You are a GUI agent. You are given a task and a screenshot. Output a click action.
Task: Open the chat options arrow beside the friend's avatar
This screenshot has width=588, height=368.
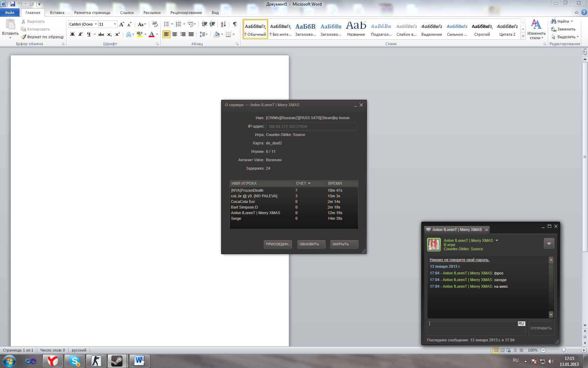(549, 243)
